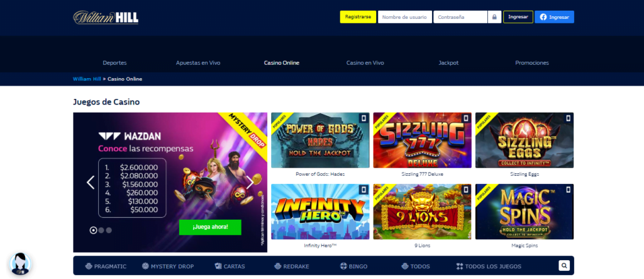Select the first carousel dot indicator
This screenshot has height=279, width=644.
(x=94, y=231)
